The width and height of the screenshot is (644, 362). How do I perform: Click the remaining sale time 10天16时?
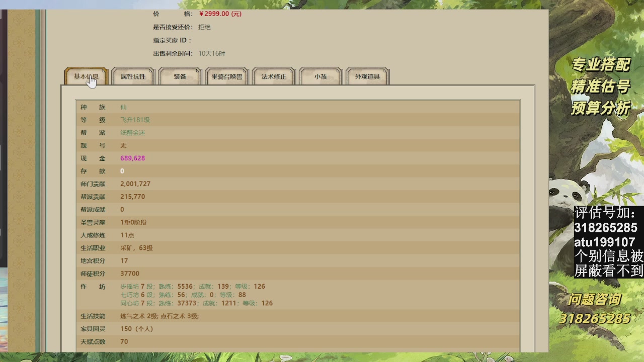pyautogui.click(x=212, y=54)
